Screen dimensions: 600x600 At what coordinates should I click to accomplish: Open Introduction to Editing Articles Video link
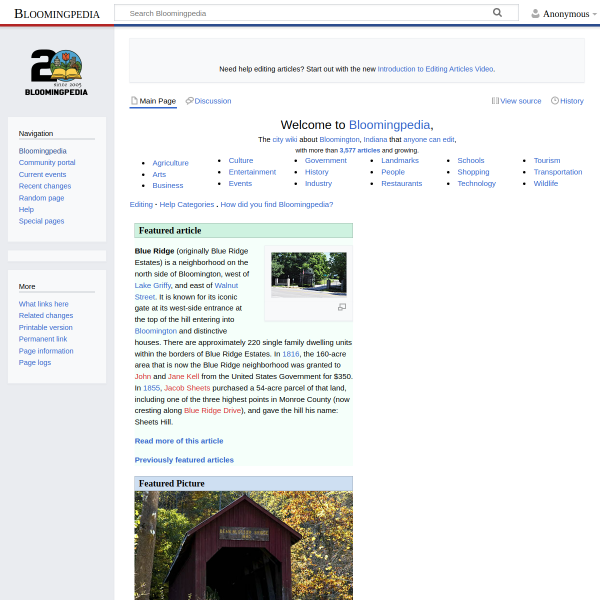pyautogui.click(x=436, y=69)
